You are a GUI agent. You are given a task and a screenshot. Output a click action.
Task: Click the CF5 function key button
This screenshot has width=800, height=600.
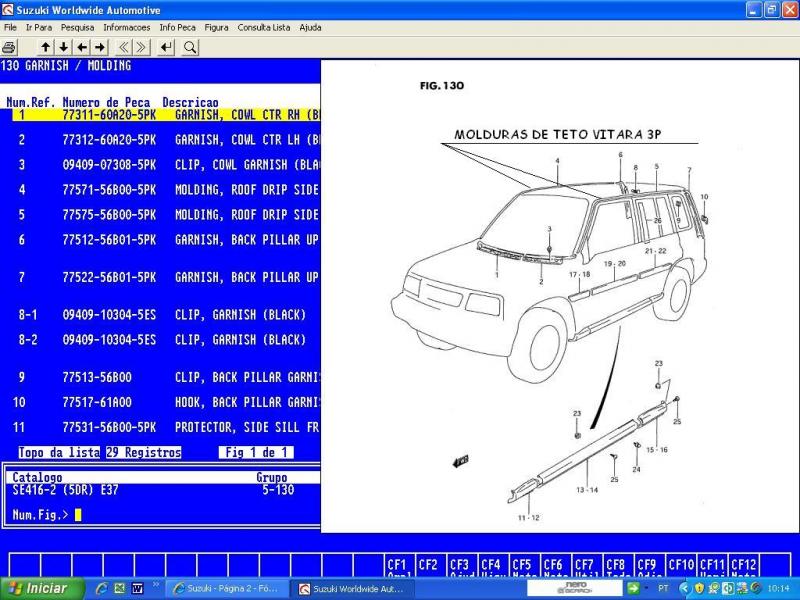pyautogui.click(x=523, y=566)
